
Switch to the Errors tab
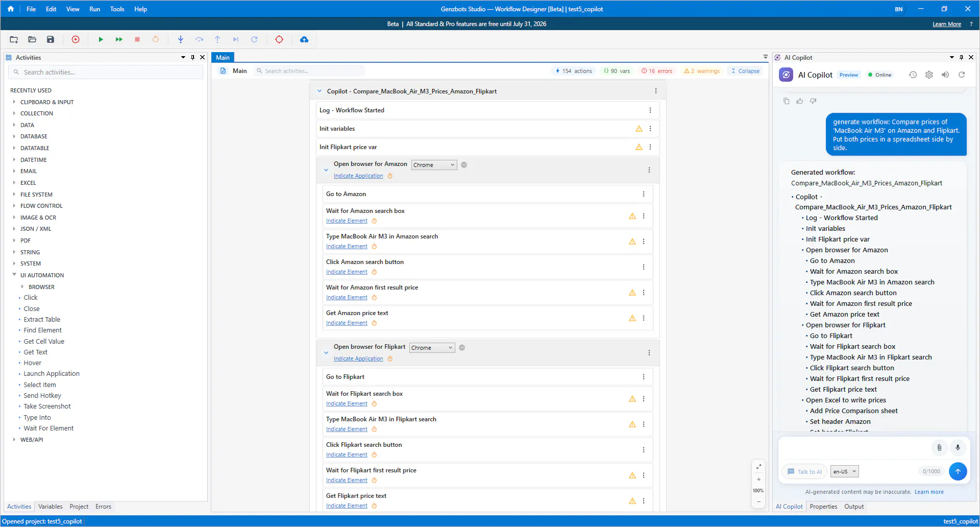(x=103, y=507)
